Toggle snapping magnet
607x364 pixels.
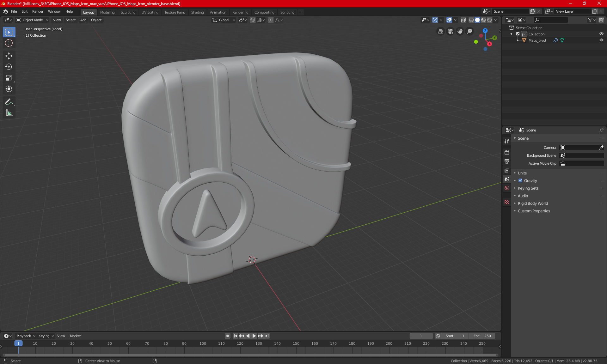coord(253,20)
